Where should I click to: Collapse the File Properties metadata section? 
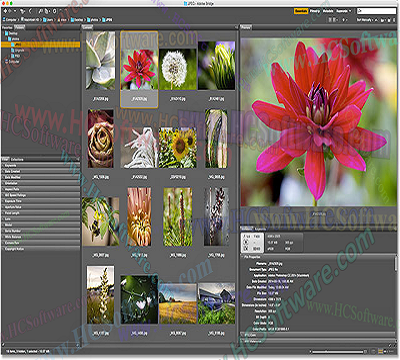click(x=243, y=257)
